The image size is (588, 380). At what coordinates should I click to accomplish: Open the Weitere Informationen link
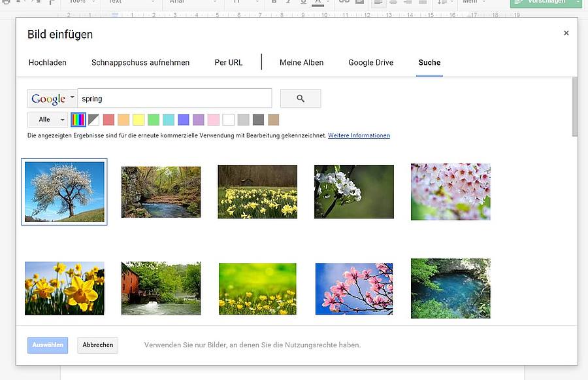click(359, 135)
